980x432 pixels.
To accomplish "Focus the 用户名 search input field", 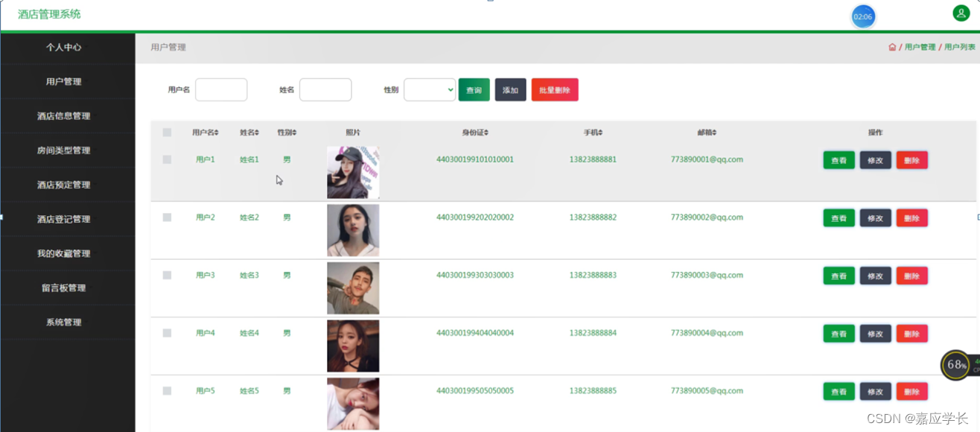I will click(221, 89).
